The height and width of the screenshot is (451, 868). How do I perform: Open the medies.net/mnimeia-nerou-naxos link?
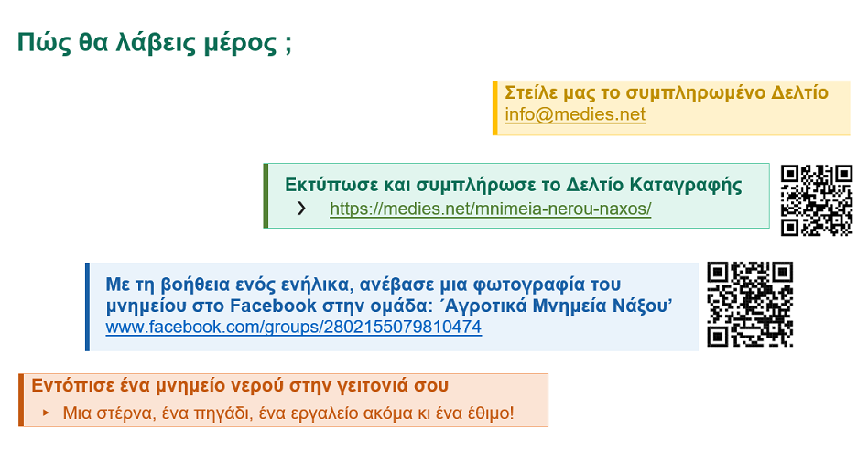tap(490, 209)
